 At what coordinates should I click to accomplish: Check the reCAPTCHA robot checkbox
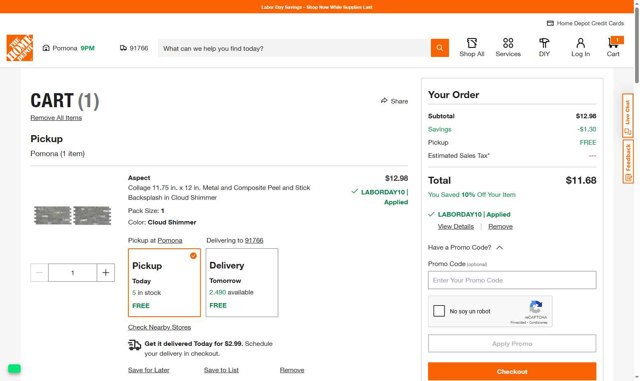pos(439,311)
